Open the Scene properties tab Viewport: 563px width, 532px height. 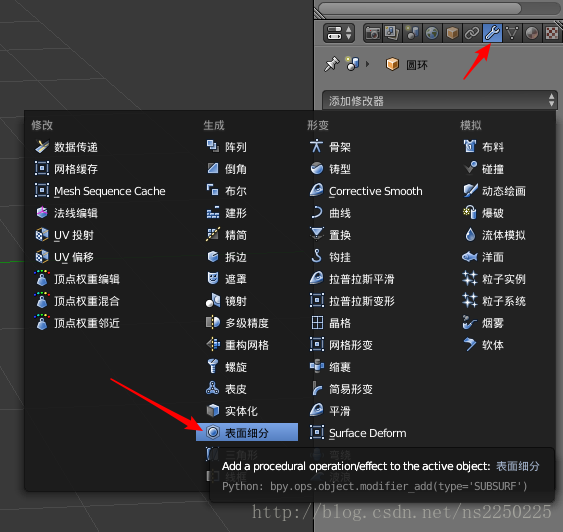(x=412, y=33)
